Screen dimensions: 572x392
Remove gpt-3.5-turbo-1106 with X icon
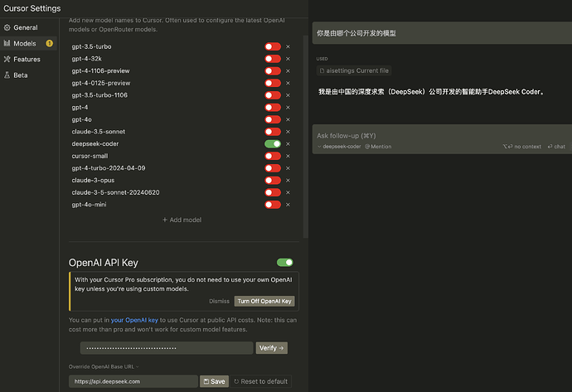click(288, 95)
